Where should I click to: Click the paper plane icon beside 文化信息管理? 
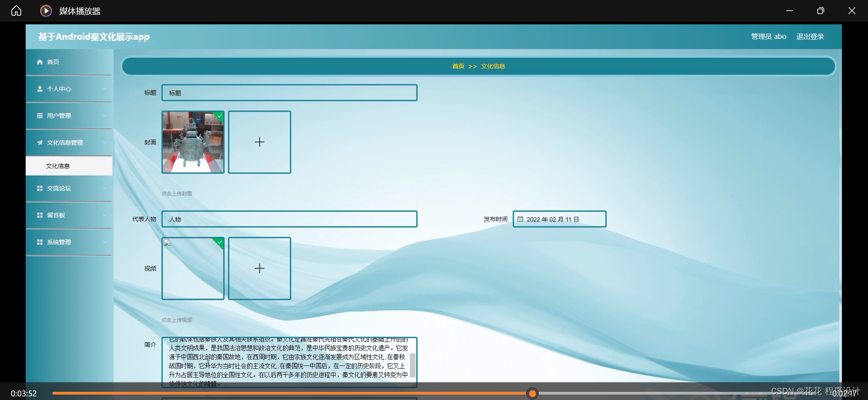click(x=40, y=143)
